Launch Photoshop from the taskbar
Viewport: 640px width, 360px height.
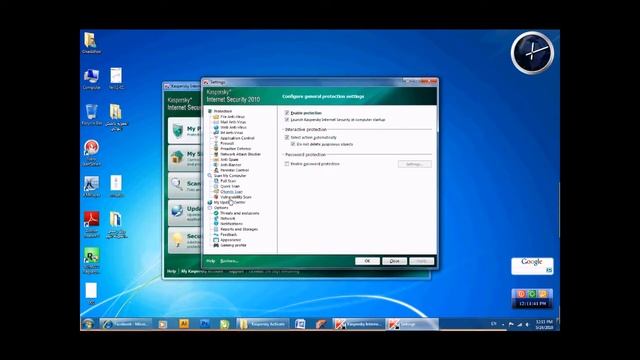[205, 324]
